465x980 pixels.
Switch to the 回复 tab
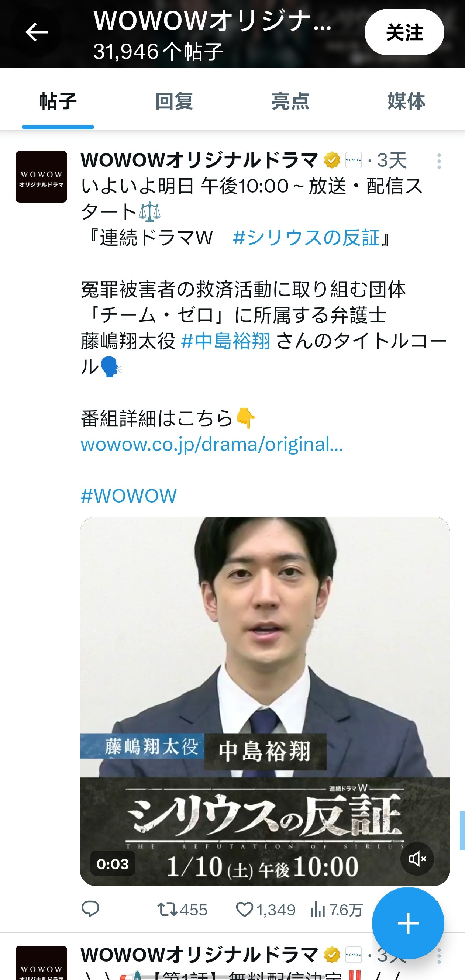point(174,101)
